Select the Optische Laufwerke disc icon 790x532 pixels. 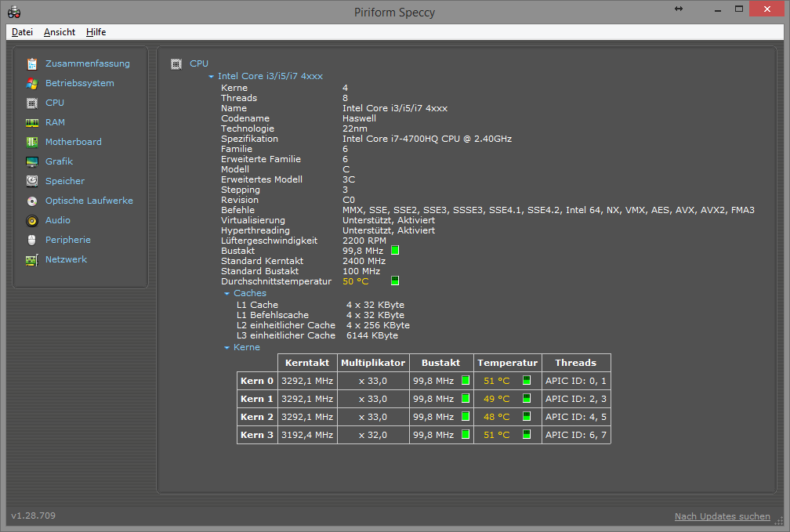tap(32, 201)
